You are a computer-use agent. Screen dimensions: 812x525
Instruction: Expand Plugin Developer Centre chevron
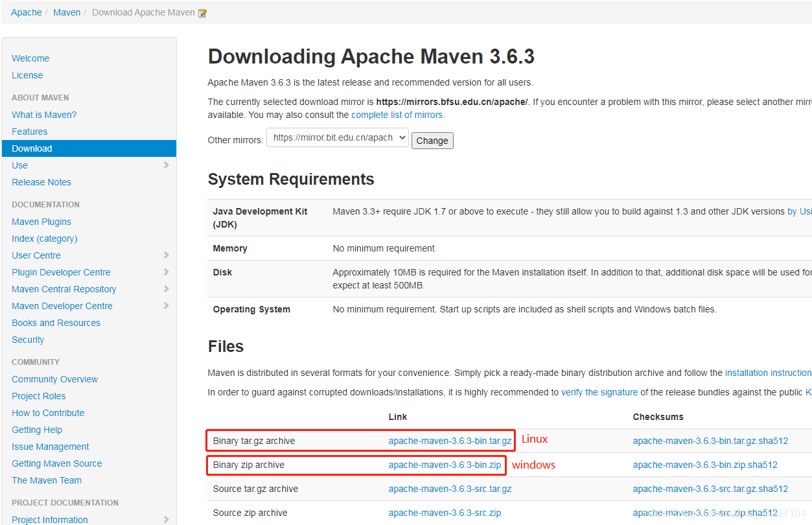click(x=167, y=272)
